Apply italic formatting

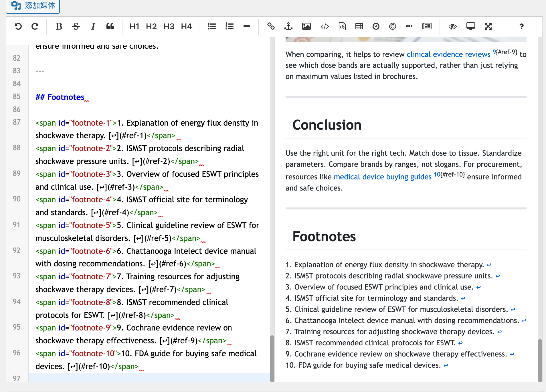point(93,27)
